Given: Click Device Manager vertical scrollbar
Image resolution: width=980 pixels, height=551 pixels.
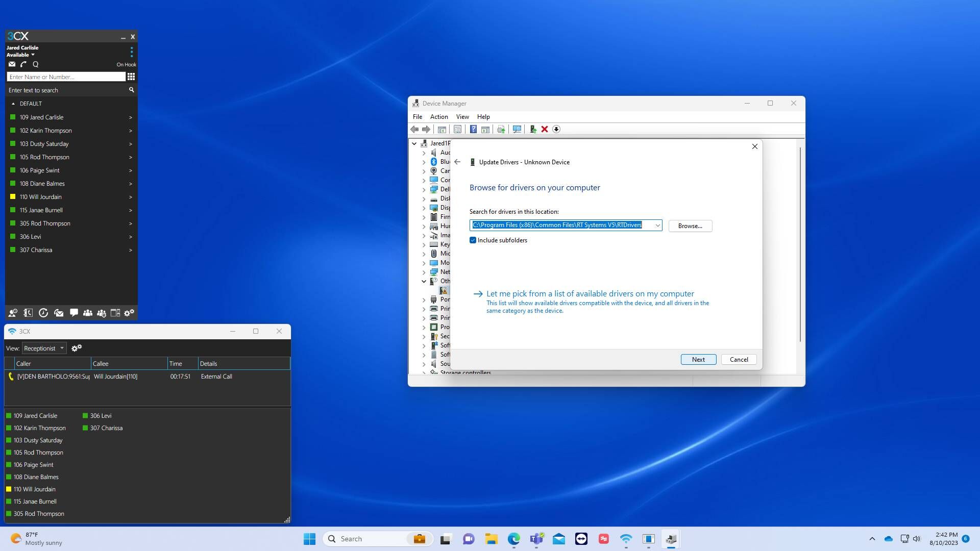Looking at the screenshot, I should (800, 245).
